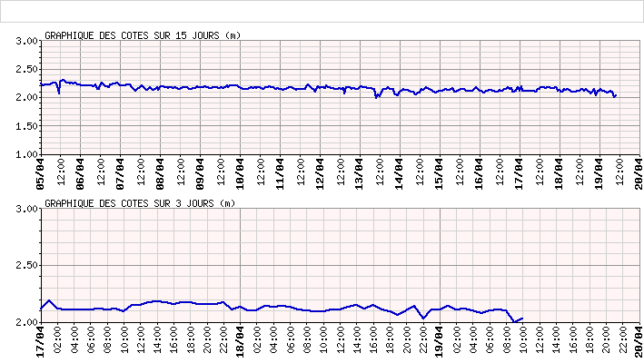The width and height of the screenshot is (644, 363).
Task: Click the 15-day curve's end point near 19/04
Action: point(616,95)
